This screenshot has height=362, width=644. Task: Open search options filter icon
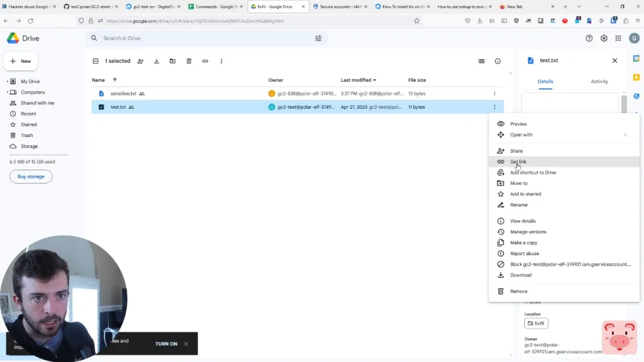point(318,38)
